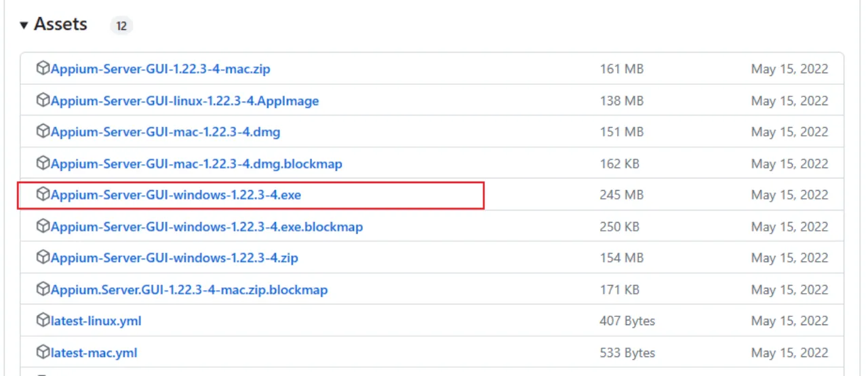Open Appium.Server.GUI mac.zip.blockmap link
The image size is (868, 376).
click(x=189, y=290)
